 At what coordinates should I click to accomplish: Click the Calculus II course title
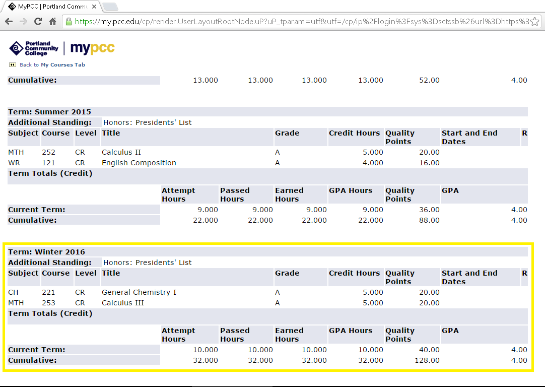tap(121, 152)
